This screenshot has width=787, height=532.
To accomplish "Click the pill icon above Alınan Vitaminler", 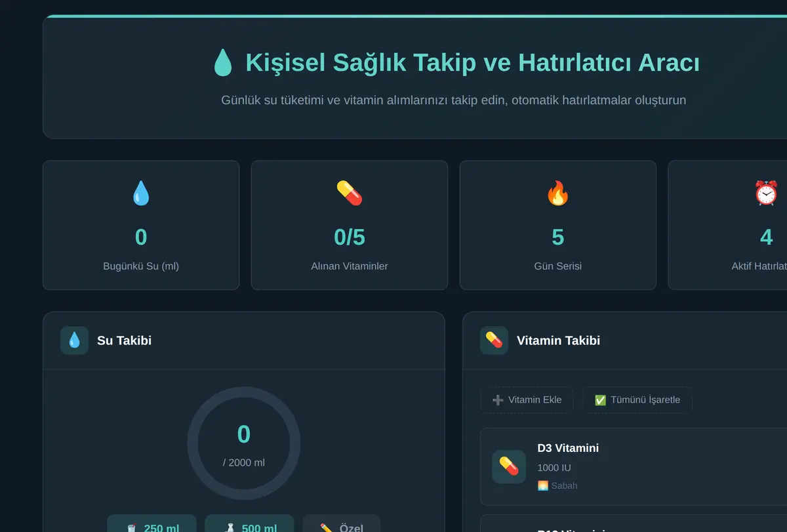I will tap(350, 194).
